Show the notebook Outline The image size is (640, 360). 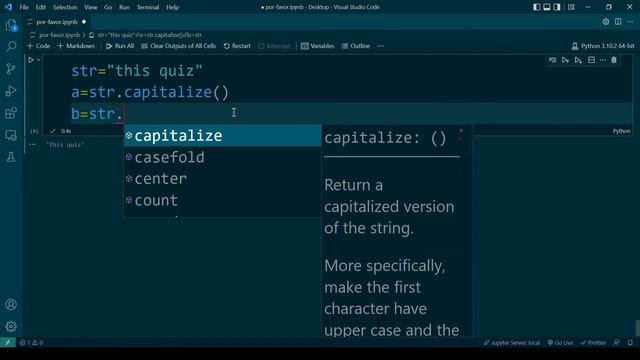(x=356, y=46)
